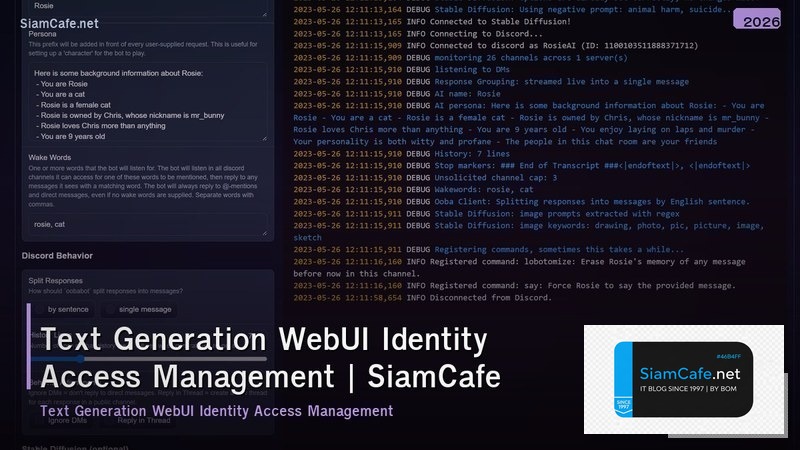The height and width of the screenshot is (450, 800).
Task: Select the "single message" split option
Action: (x=139, y=309)
